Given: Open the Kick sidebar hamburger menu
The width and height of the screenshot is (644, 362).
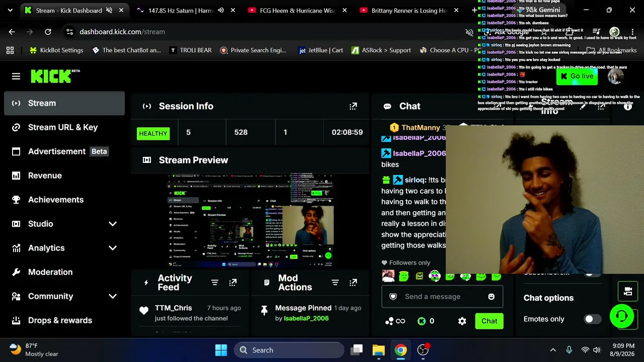Looking at the screenshot, I should click(x=16, y=76).
